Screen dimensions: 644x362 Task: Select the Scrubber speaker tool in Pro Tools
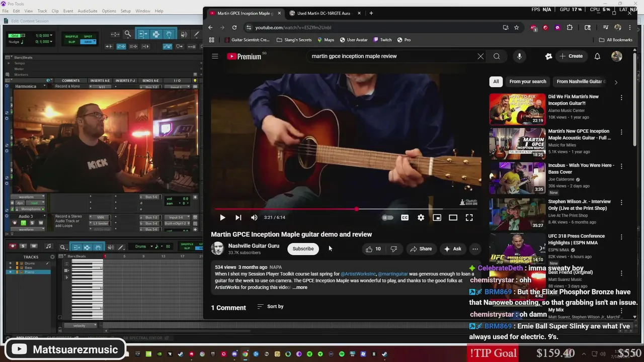pos(184,34)
